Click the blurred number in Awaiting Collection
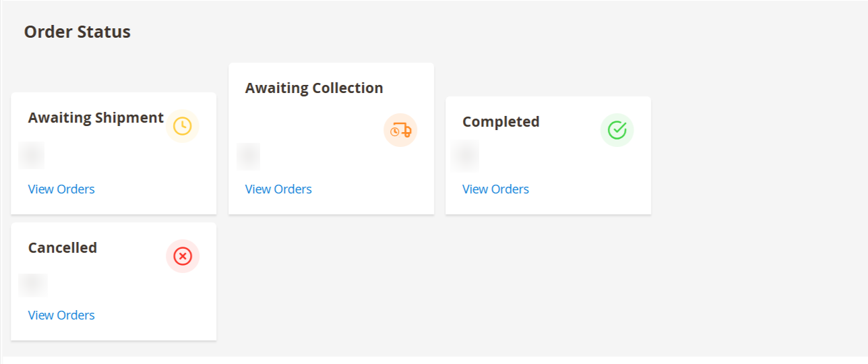This screenshot has width=868, height=364. click(249, 156)
